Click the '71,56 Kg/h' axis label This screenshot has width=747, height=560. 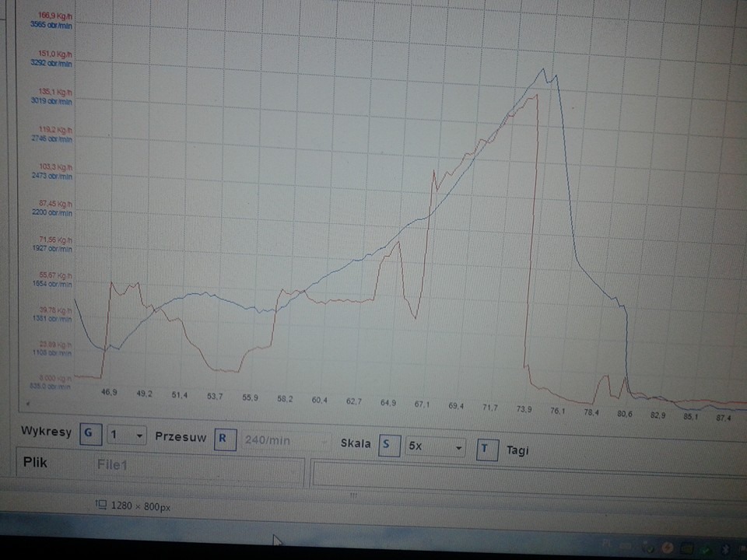pyautogui.click(x=56, y=240)
